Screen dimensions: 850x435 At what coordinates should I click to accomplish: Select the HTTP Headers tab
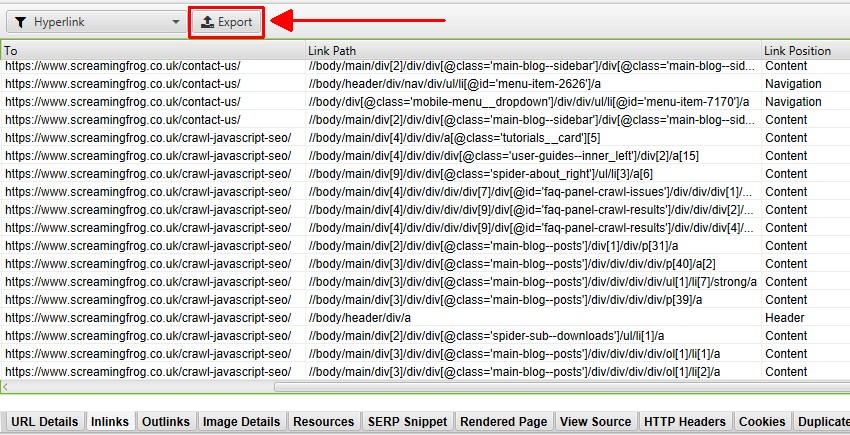pos(685,421)
